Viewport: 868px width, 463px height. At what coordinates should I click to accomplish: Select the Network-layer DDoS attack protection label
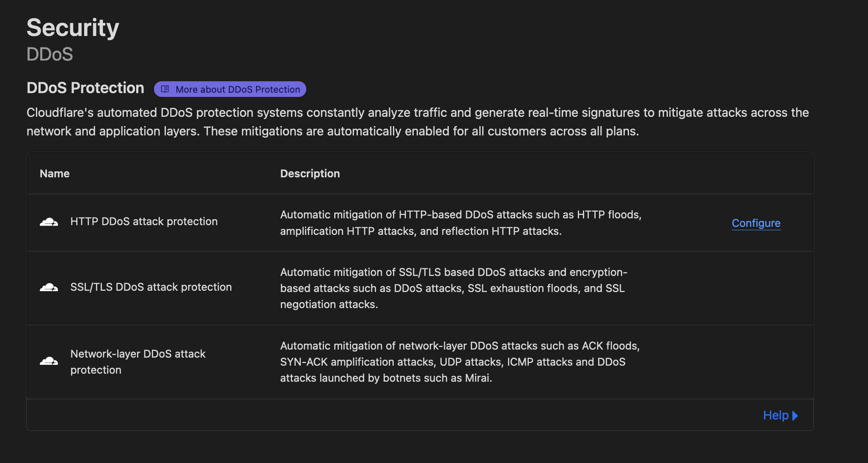tap(138, 362)
